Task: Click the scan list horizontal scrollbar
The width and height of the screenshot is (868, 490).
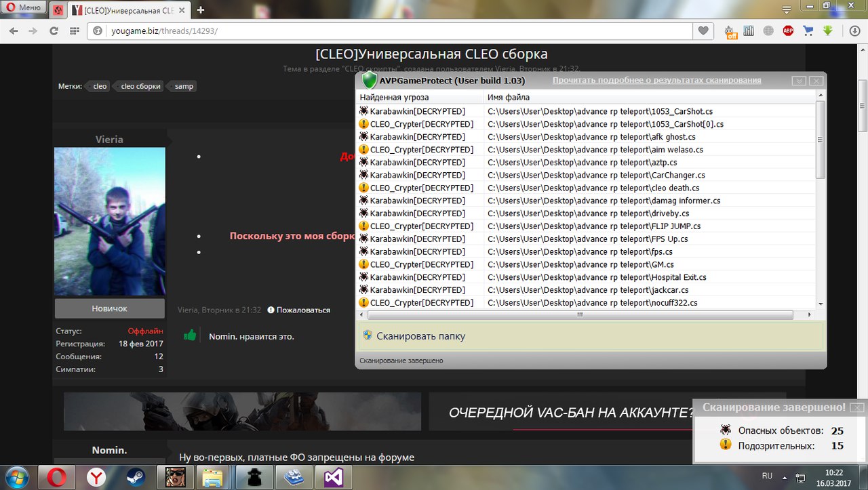Action: [x=580, y=315]
